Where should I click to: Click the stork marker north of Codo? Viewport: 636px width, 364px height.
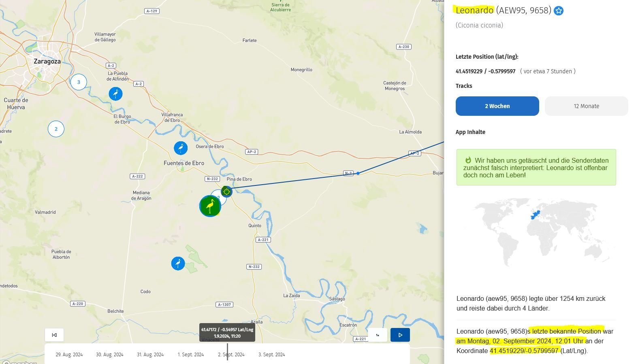178,264
